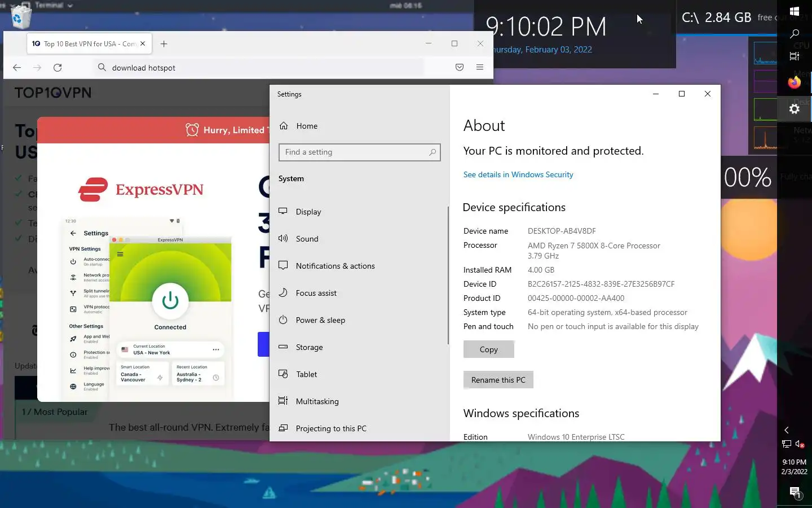The width and height of the screenshot is (812, 508).
Task: Click the search magnifier in Find a setting
Action: click(x=433, y=152)
